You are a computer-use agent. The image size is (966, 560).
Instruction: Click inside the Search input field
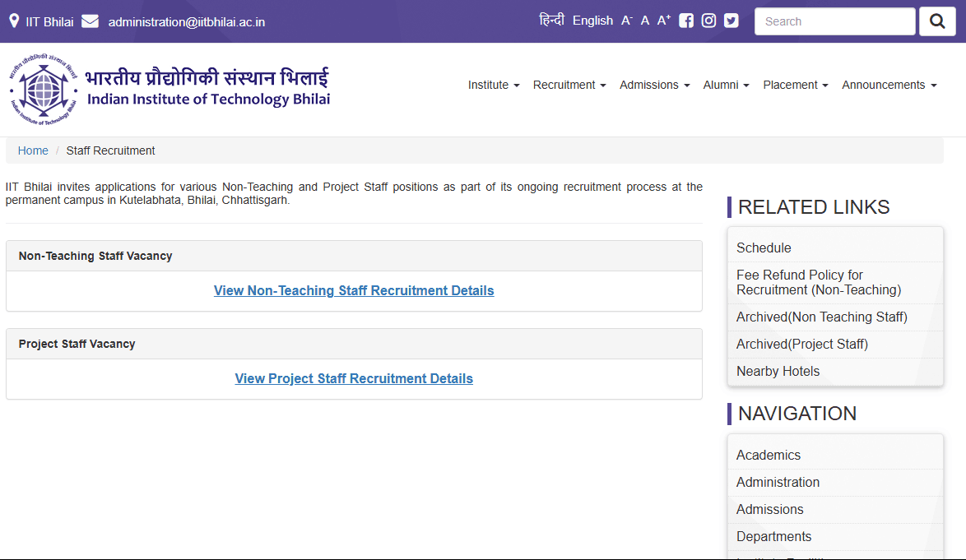pyautogui.click(x=834, y=21)
